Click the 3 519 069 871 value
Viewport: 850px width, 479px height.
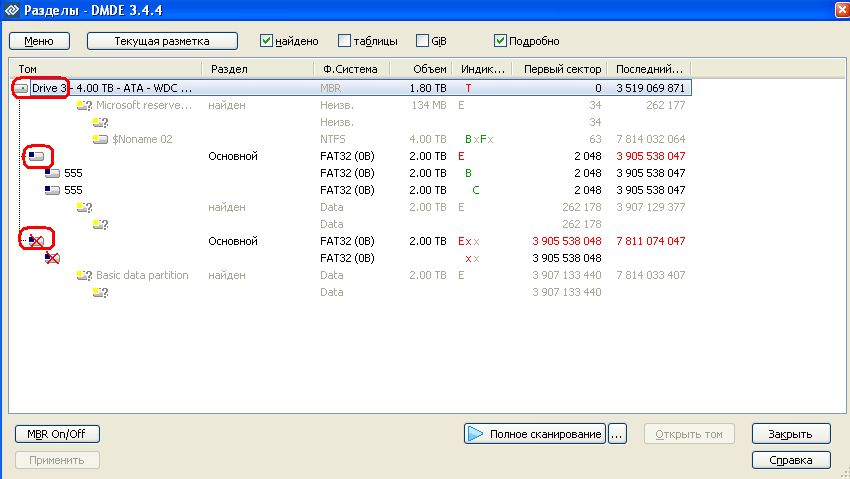coord(651,88)
